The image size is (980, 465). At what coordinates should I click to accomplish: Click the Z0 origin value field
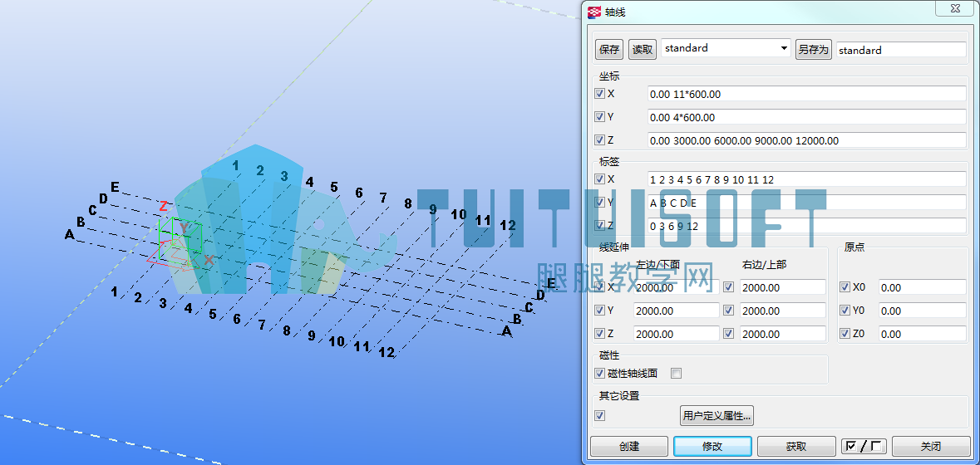(923, 334)
